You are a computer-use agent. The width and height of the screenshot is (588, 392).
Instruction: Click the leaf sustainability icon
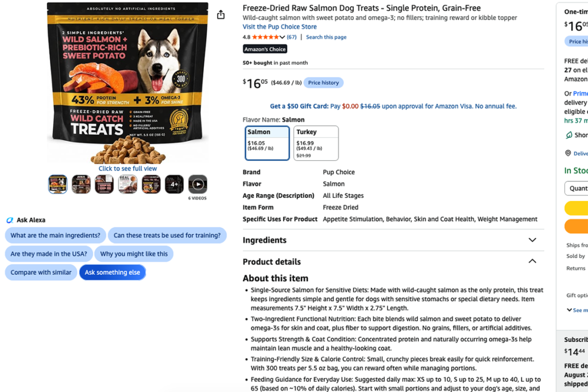coord(569,135)
